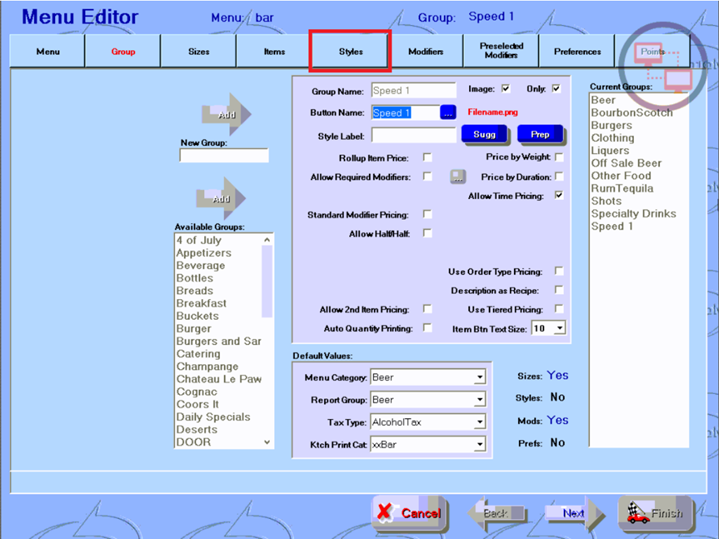Open the Ktch Print Cat dropdown
Image resolution: width=719 pixels, height=539 pixels.
click(479, 445)
